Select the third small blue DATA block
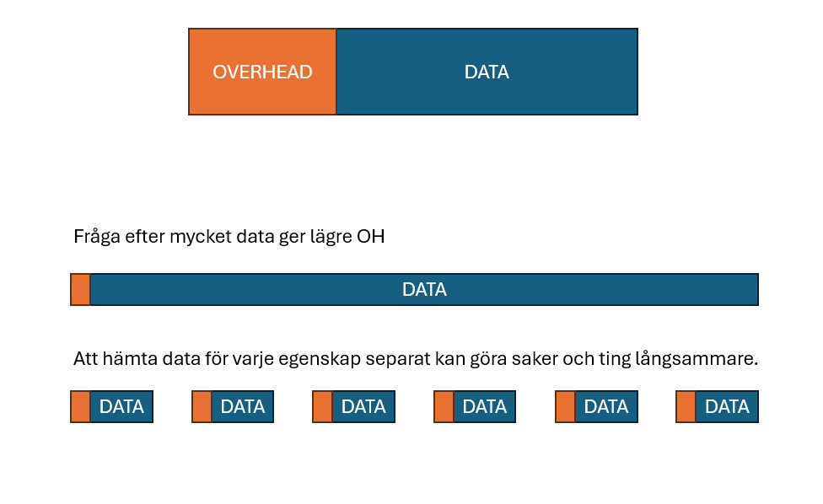823x504 pixels. click(x=363, y=406)
